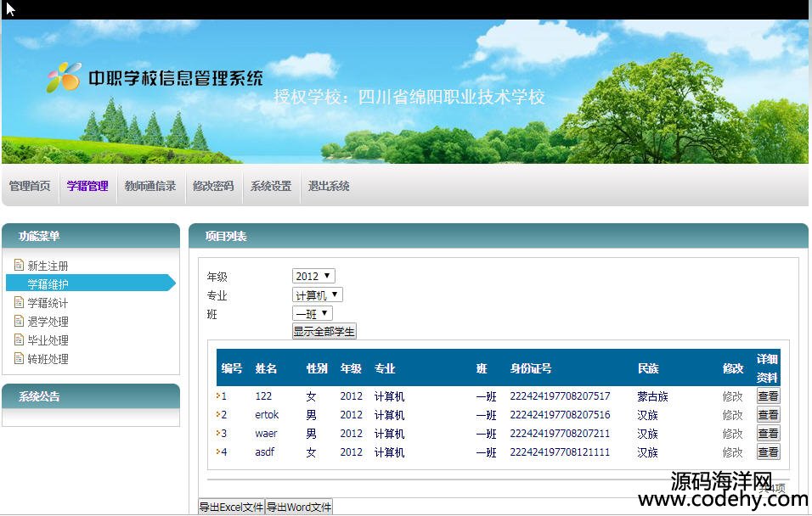
Task: Click the colorful logo of 中职学校信息管理系统
Action: (65, 78)
